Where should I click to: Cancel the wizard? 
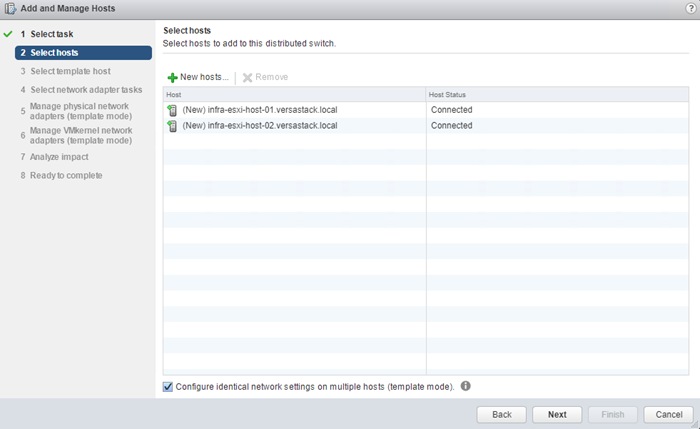coord(668,414)
